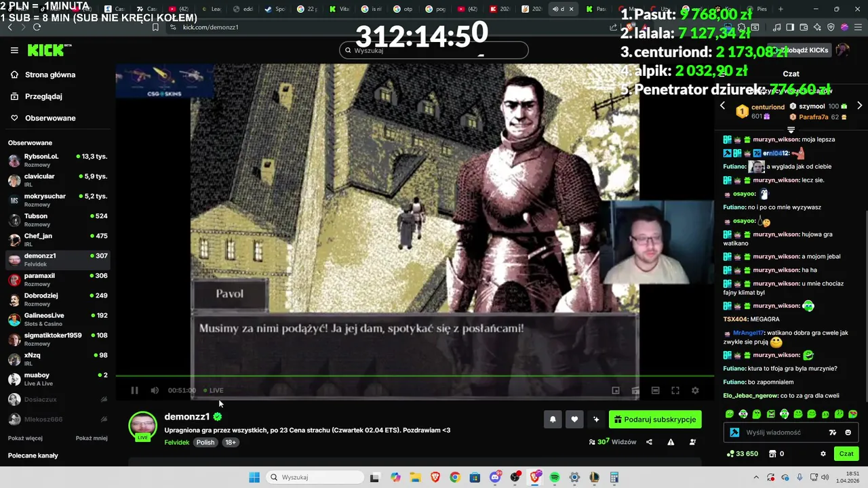Open Przeglądaj in sidebar
This screenshot has width=868, height=488.
(x=43, y=96)
